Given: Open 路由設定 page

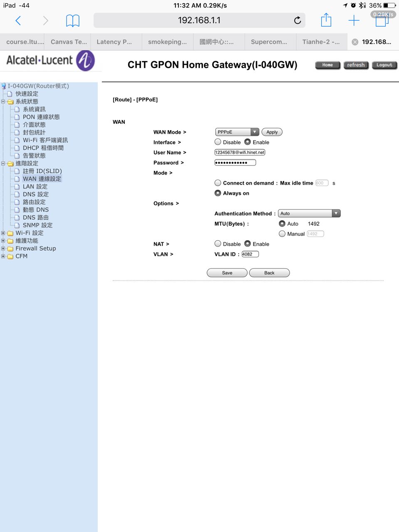Looking at the screenshot, I should 34,202.
